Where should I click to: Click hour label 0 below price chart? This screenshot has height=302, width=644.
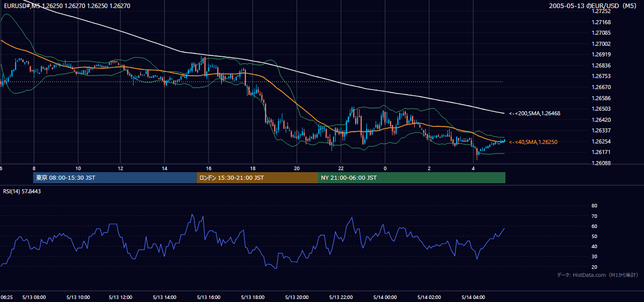point(385,168)
